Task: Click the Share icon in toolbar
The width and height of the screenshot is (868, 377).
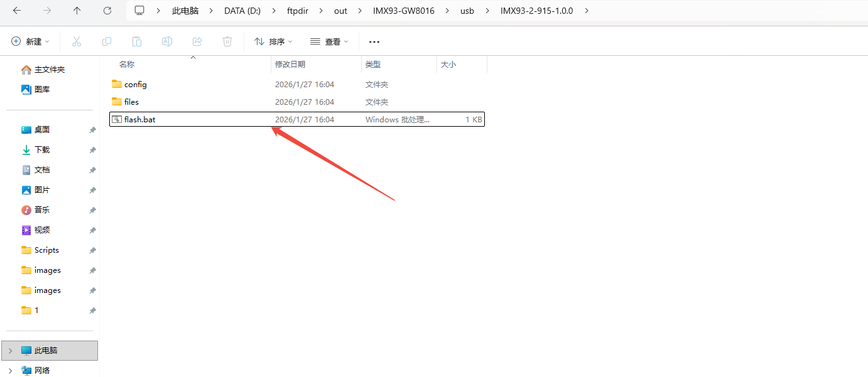Action: 197,41
